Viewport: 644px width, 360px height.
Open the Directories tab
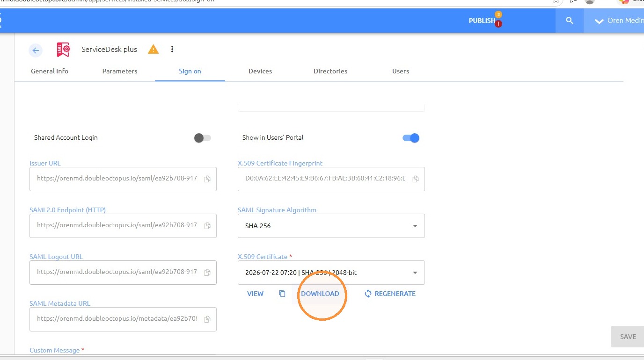pyautogui.click(x=330, y=71)
